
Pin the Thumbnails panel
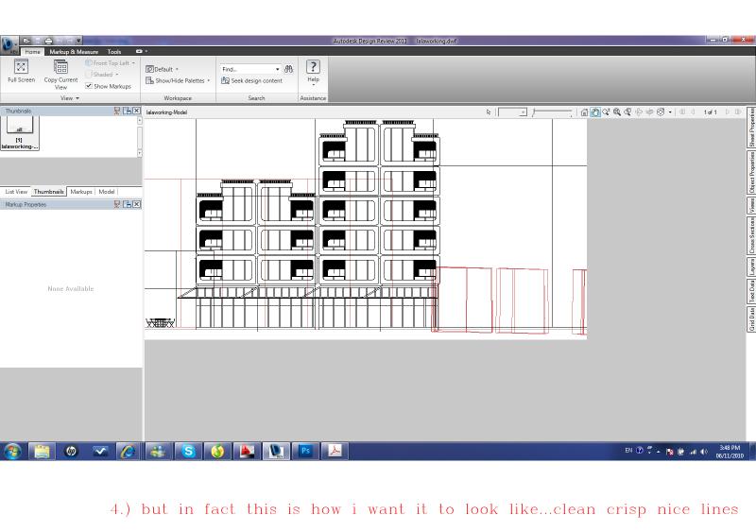coord(117,111)
